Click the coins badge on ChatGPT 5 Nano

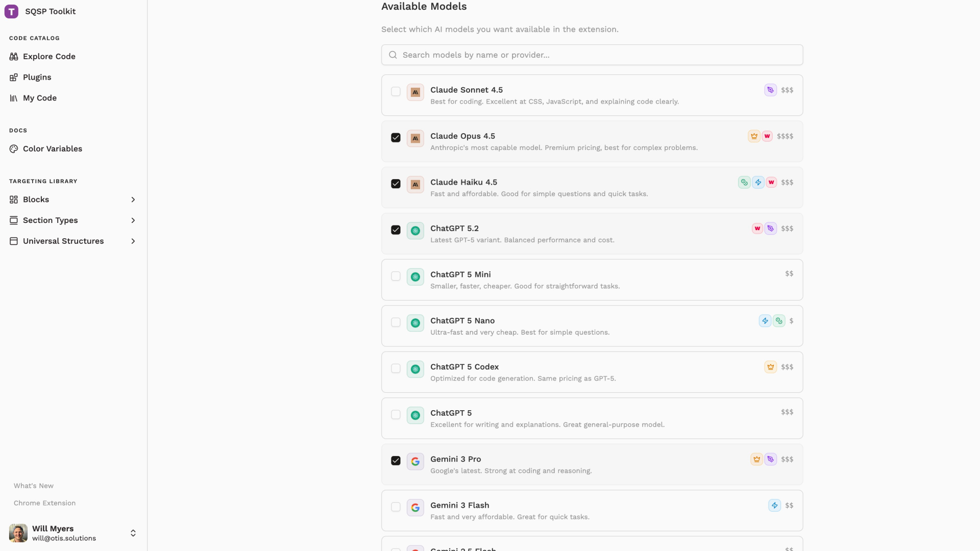[779, 321]
